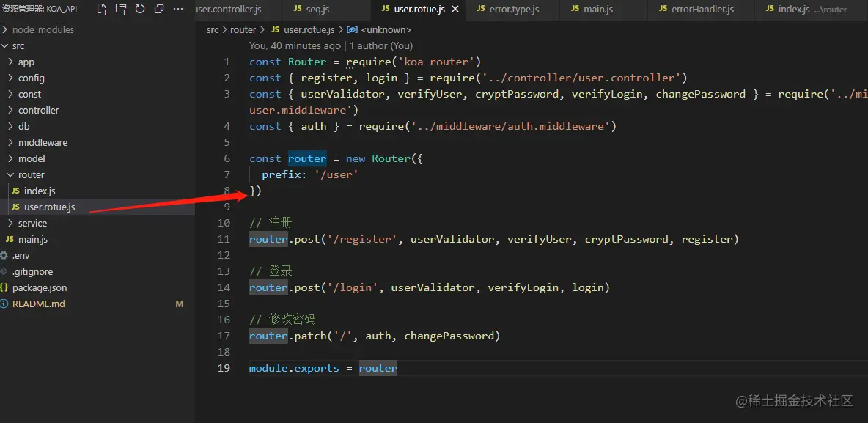Expand the config folder
Image resolution: width=868 pixels, height=423 pixels.
click(x=98, y=78)
